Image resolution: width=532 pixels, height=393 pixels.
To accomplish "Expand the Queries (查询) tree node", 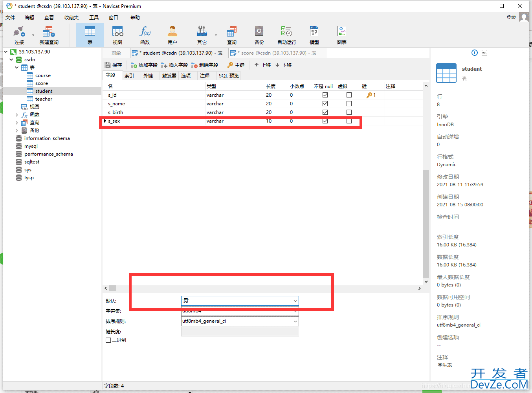I will 17,123.
